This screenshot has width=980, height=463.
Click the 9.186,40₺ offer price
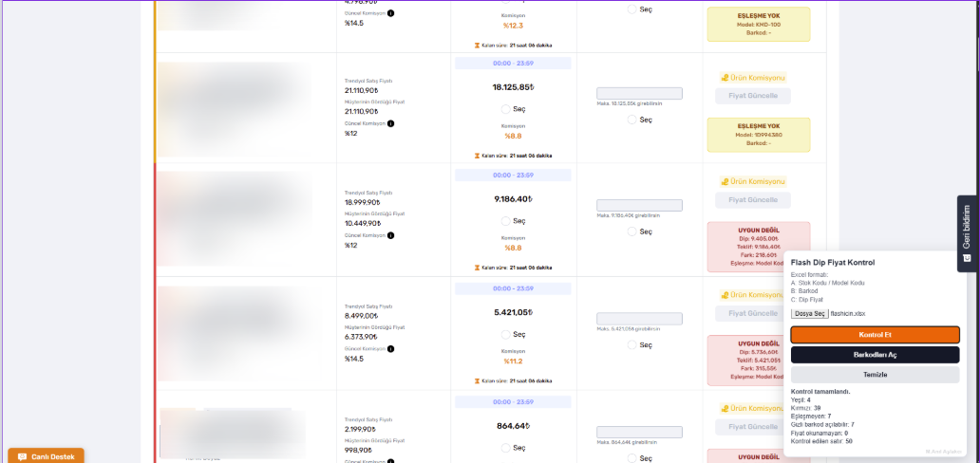(513, 199)
